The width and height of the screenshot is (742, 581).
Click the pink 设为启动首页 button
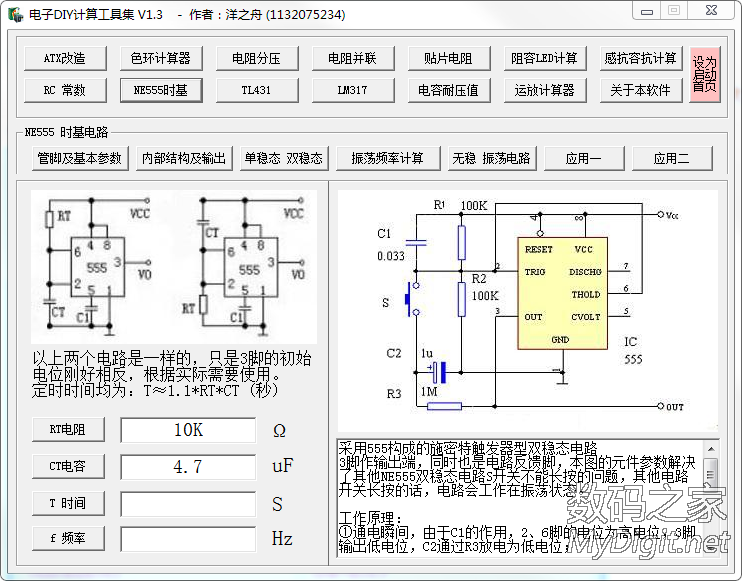[x=705, y=74]
